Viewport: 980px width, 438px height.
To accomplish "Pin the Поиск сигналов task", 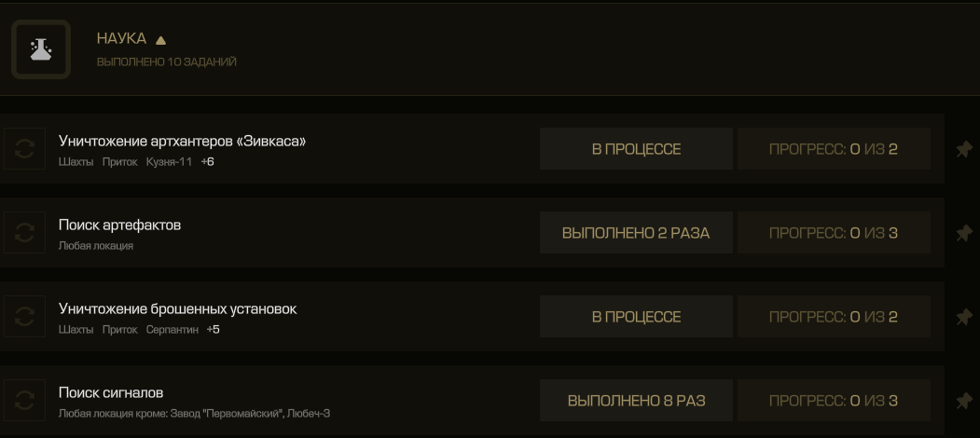I will point(964,401).
